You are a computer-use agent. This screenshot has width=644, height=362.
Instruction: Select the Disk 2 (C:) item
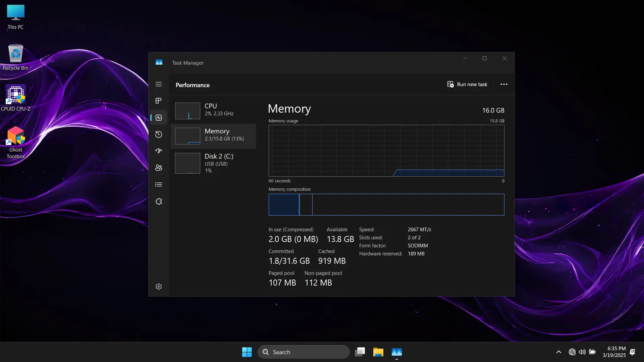[213, 163]
